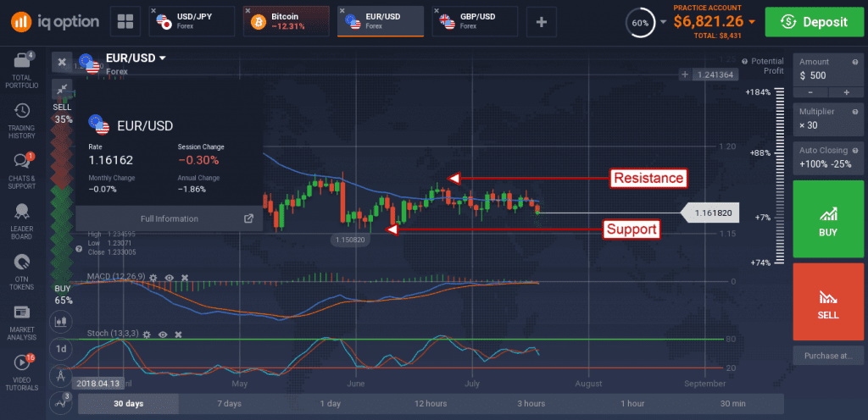
Task: Click the red SELL button
Action: click(828, 301)
